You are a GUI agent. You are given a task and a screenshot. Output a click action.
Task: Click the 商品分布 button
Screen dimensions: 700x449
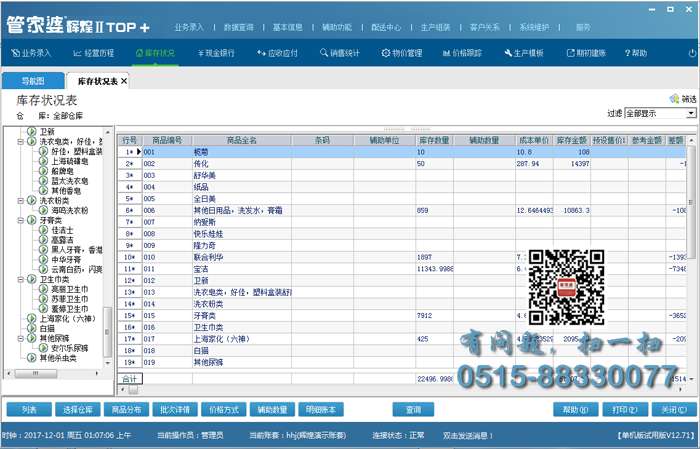[x=126, y=410]
